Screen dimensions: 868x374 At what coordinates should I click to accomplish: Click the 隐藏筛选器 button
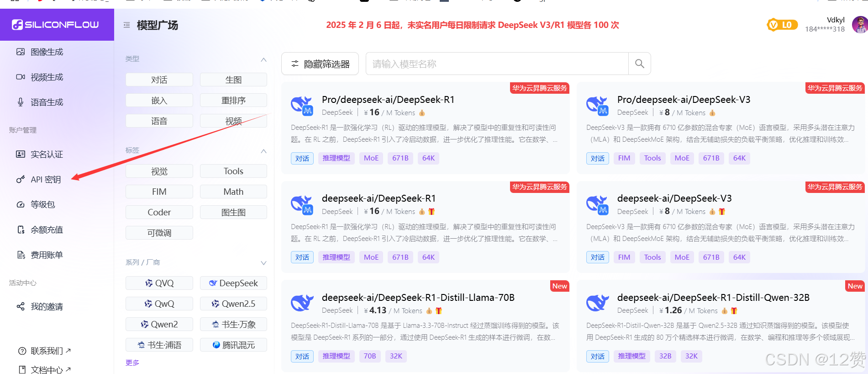tap(320, 64)
